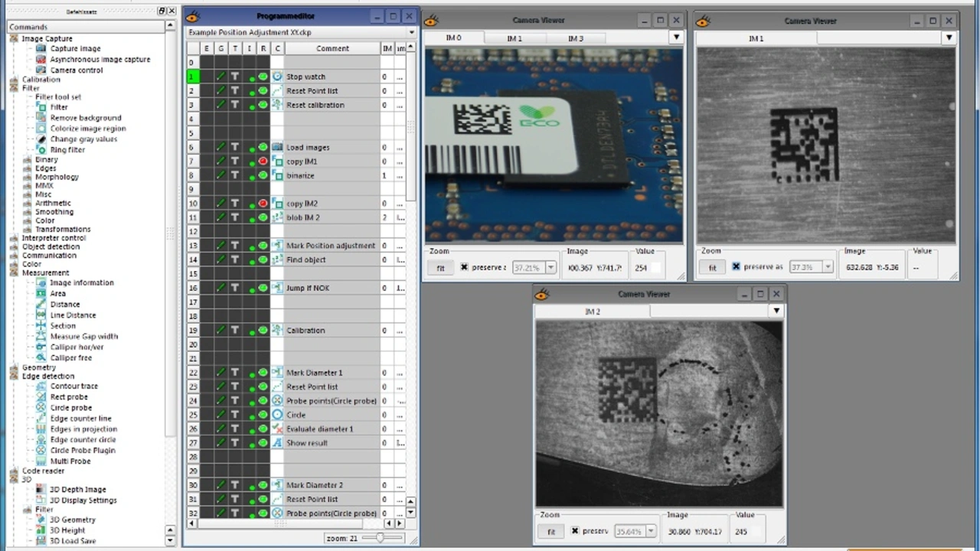Select the Circle Probe Plugin icon
This screenshot has height=551, width=980.
[41, 451]
